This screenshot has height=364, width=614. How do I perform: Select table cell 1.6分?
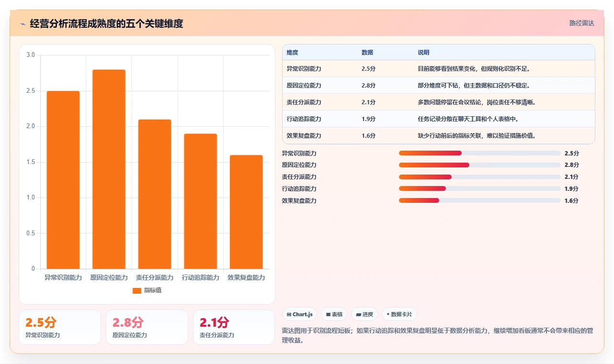[x=368, y=136]
